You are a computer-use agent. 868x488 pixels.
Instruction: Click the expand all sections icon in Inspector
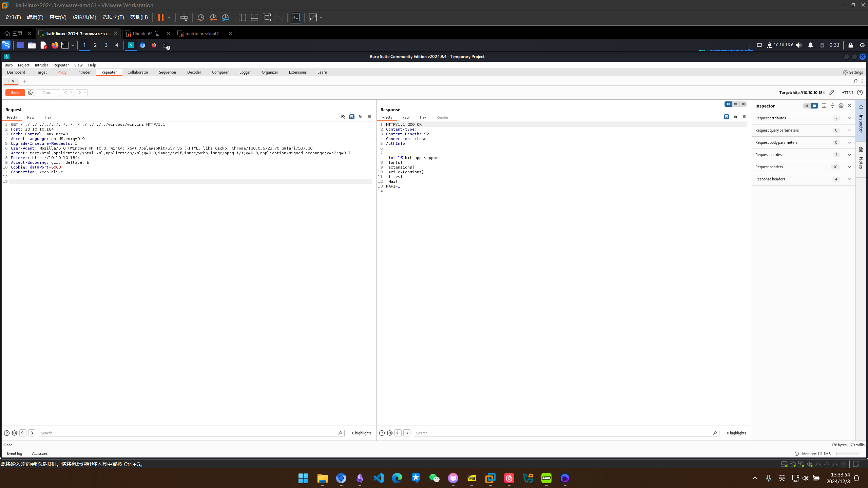click(x=824, y=106)
